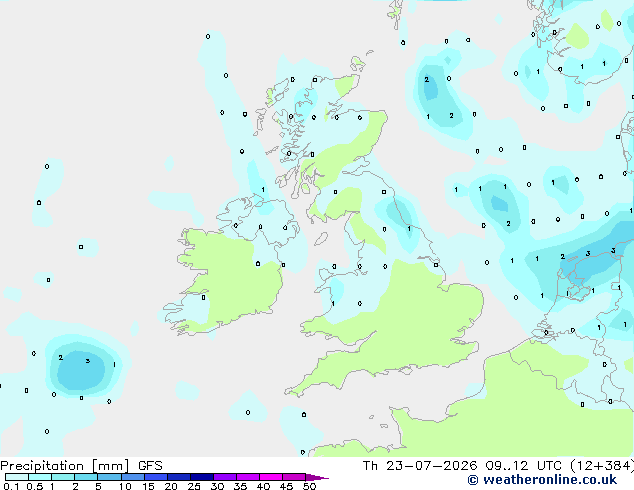This screenshot has width=634, height=490.
Task: Click the '25' legend scale label
Action: pyautogui.click(x=194, y=486)
